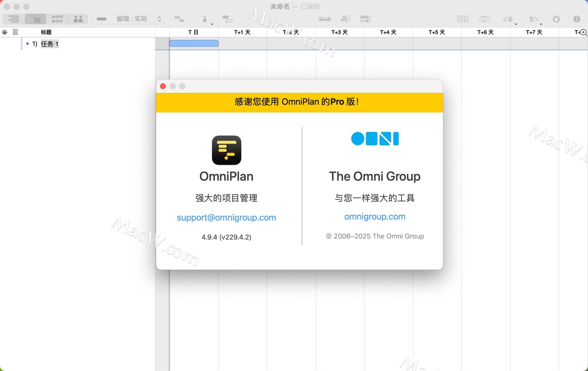
Task: Click the T+3 天 timeline header
Action: [x=340, y=32]
